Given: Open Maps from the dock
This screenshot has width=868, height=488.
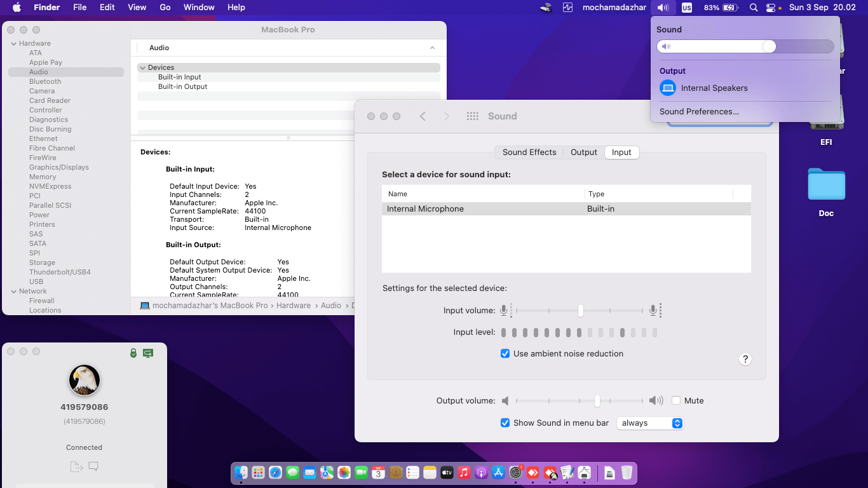Looking at the screenshot, I should point(327,473).
